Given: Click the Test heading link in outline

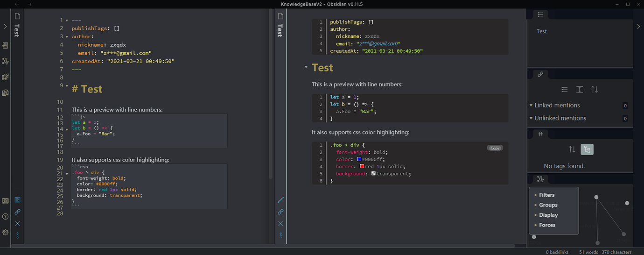Looking at the screenshot, I should [541, 31].
